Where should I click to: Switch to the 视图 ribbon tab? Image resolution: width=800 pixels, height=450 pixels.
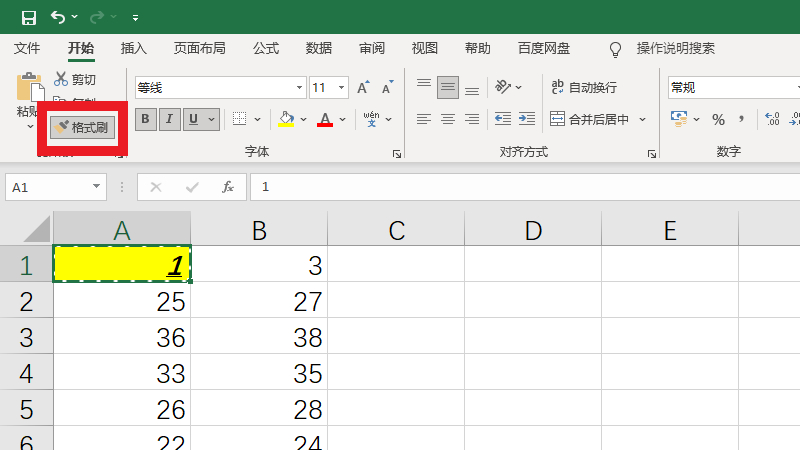[424, 48]
